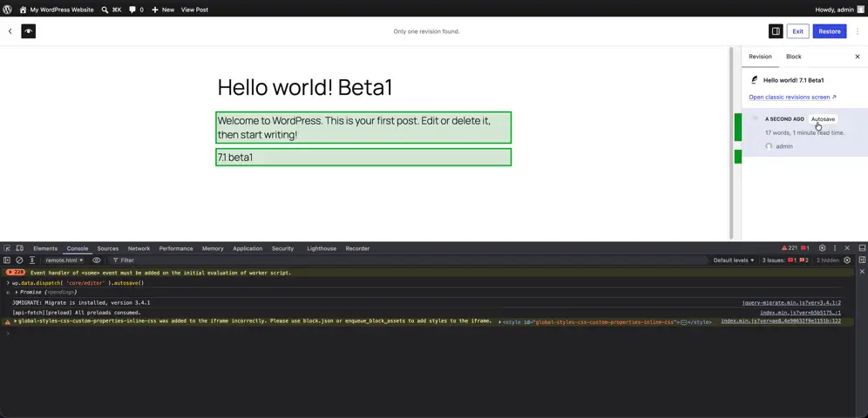Open the search magnifier in admin bar

coord(105,10)
